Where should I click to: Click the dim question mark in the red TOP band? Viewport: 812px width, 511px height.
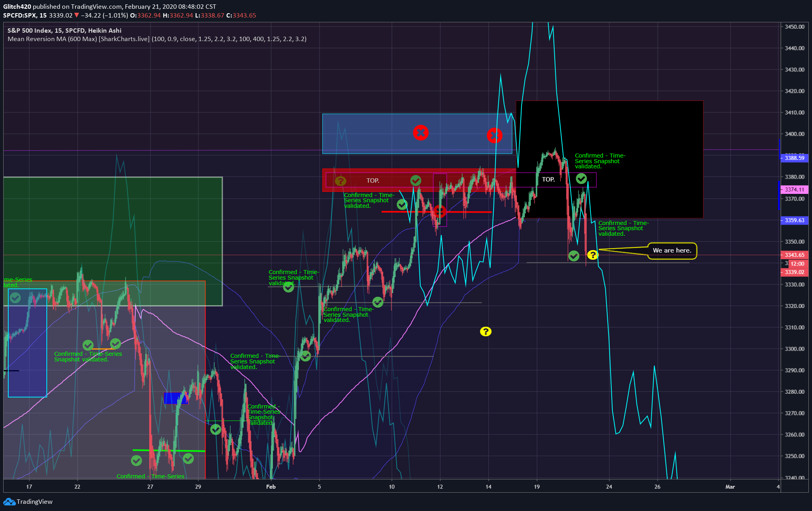click(x=340, y=181)
